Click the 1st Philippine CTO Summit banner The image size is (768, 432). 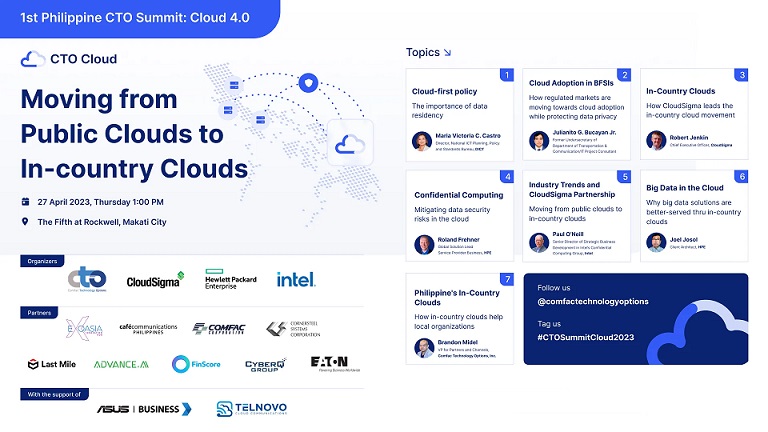(140, 18)
